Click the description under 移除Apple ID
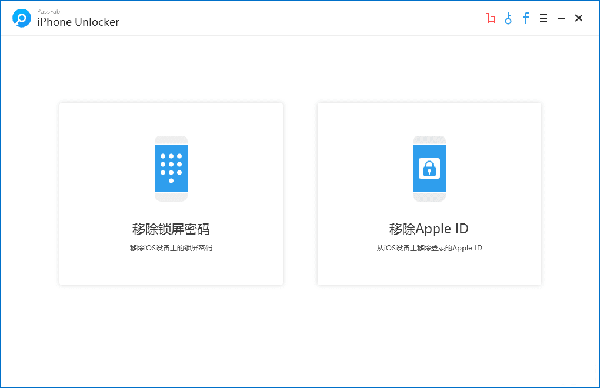This screenshot has width=600, height=388. (x=429, y=248)
